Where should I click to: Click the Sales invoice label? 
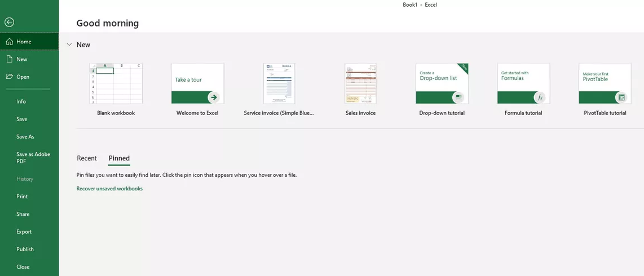[360, 113]
